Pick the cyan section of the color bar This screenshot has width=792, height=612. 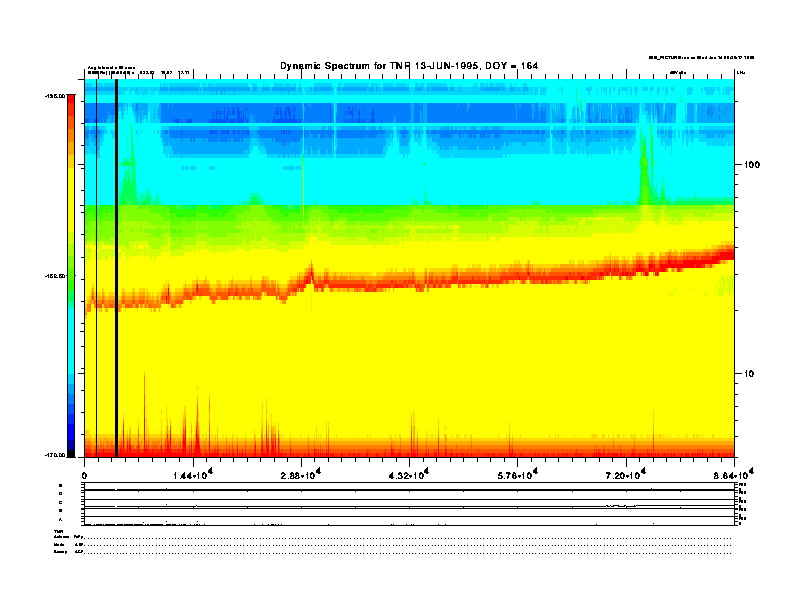coord(70,340)
